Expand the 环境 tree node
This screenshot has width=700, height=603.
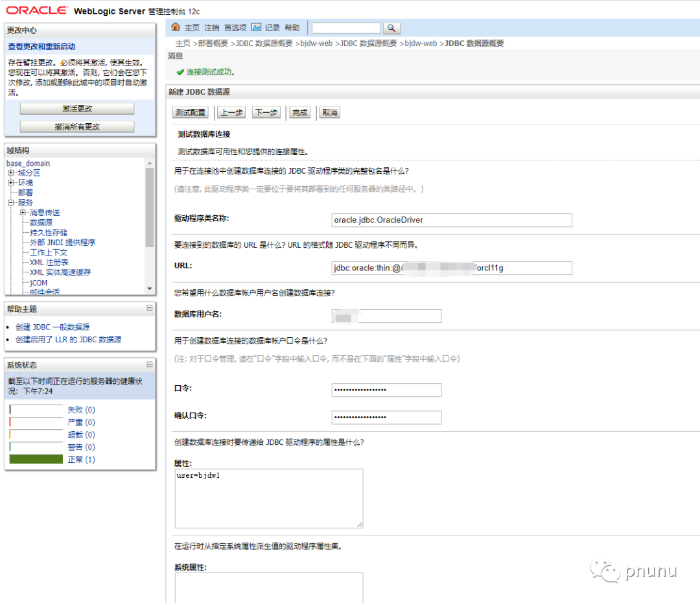(11, 183)
